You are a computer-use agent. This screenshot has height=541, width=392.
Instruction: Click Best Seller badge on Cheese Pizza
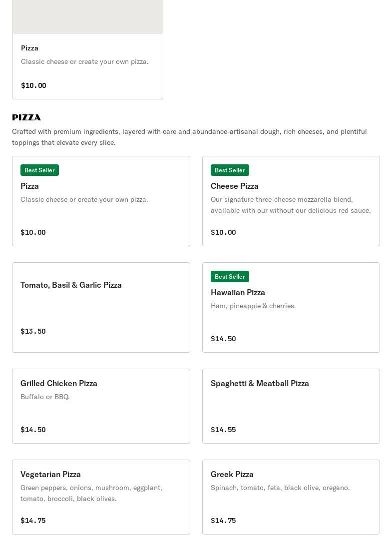pos(230,170)
